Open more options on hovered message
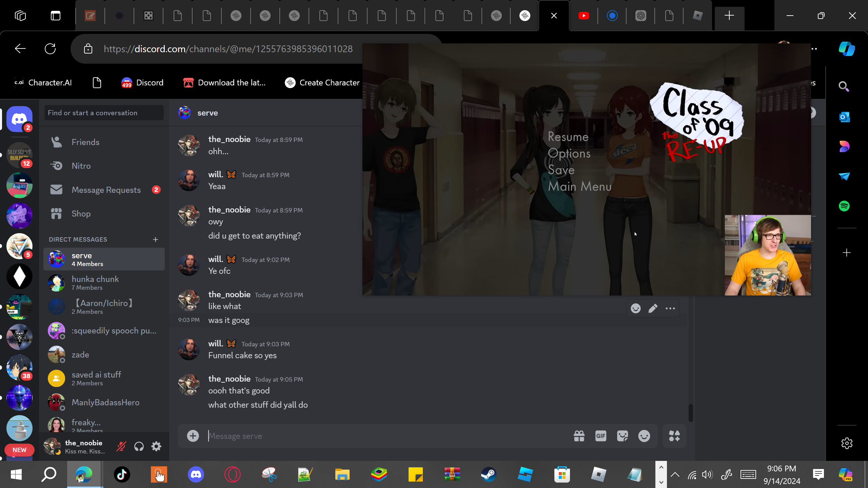The width and height of the screenshot is (868, 488). [x=670, y=308]
